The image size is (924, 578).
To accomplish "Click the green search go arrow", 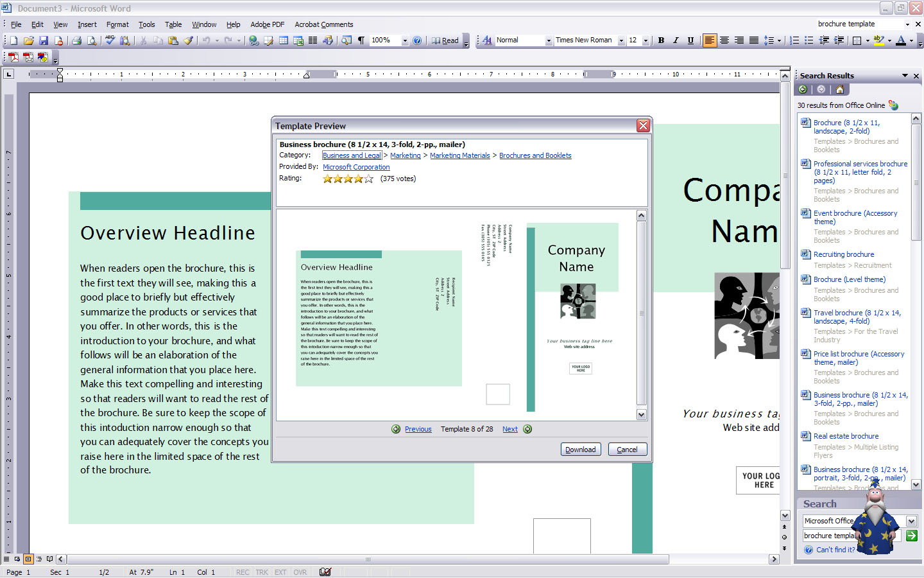I will (911, 536).
